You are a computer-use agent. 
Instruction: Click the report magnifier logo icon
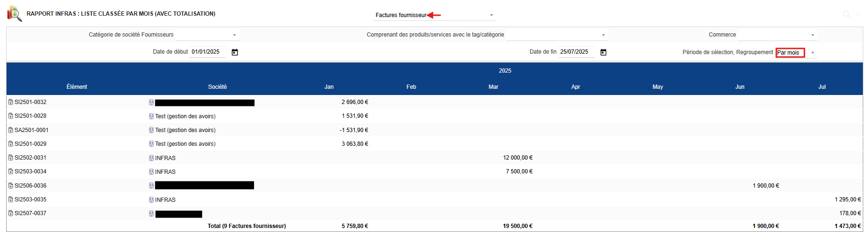pyautogui.click(x=14, y=13)
